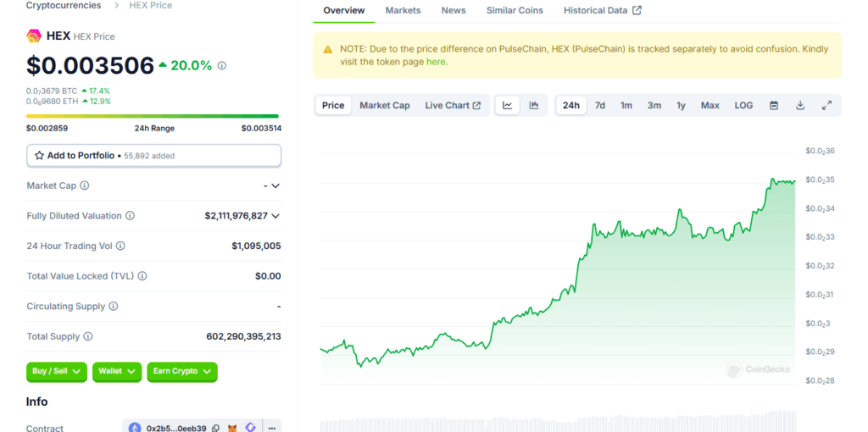The width and height of the screenshot is (868, 432).
Task: Set chart range to Max
Action: coord(710,105)
